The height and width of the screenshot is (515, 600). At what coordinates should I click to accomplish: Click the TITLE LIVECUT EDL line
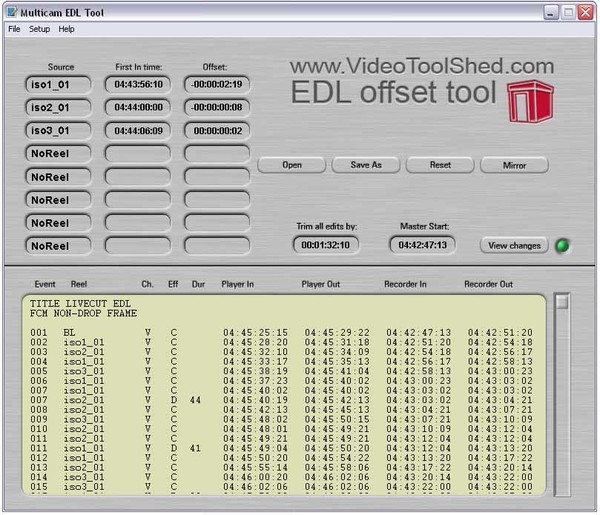point(80,303)
